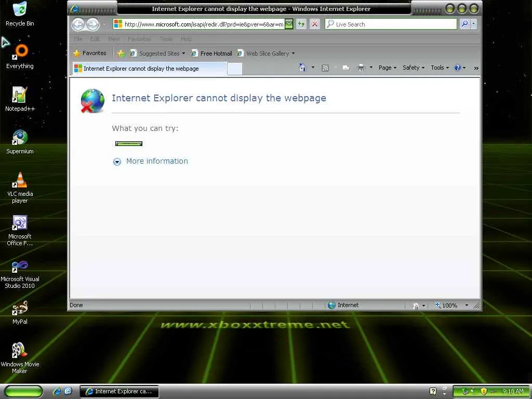
Task: Open the Home page icon in command bar
Action: (x=302, y=68)
